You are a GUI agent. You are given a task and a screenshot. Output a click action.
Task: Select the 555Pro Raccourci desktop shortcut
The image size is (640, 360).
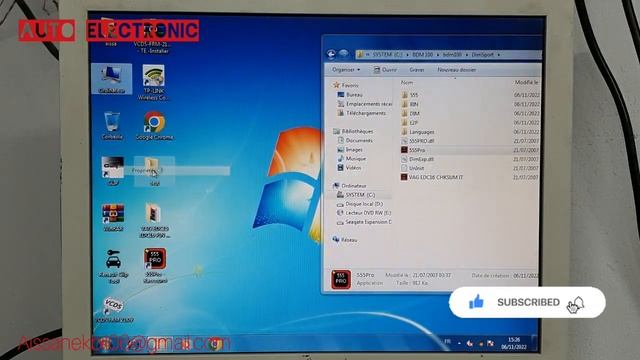point(155,265)
